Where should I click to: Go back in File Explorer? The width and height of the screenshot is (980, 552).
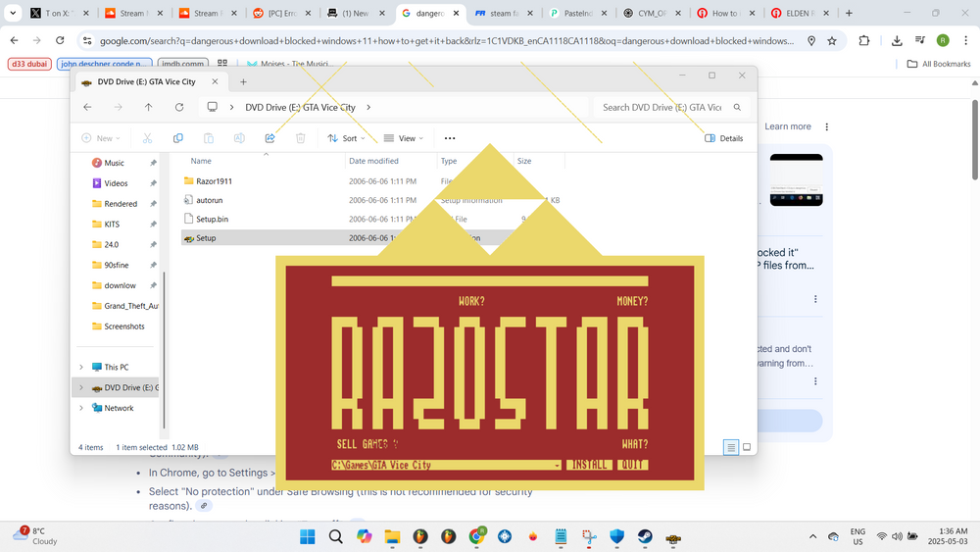(87, 107)
